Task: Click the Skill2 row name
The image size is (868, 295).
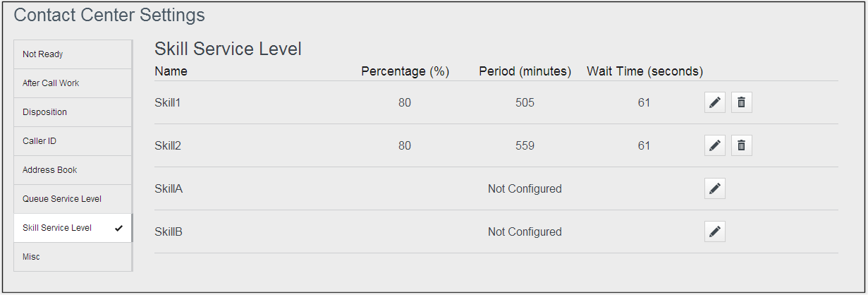Action: tap(168, 146)
